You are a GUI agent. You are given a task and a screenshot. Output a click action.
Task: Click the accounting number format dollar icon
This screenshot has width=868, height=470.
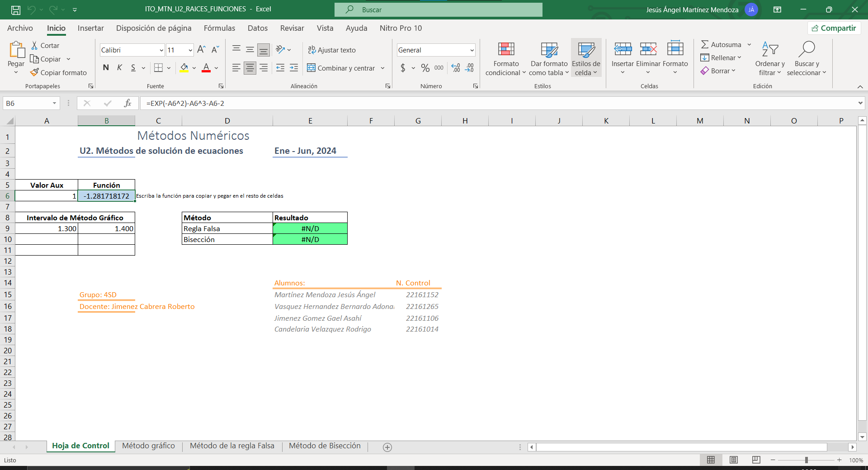point(403,68)
